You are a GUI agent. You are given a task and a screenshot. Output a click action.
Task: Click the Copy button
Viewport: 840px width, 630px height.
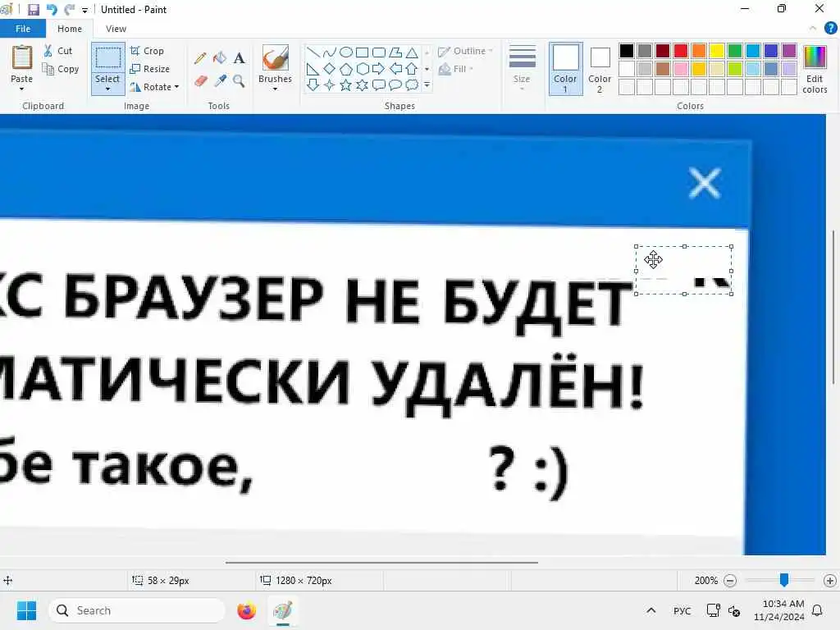tap(61, 69)
